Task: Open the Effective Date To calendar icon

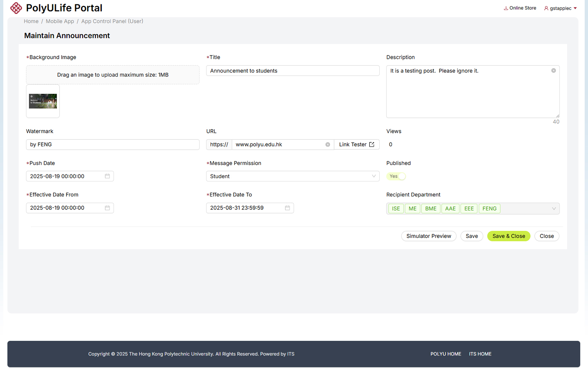Action: 287,208
